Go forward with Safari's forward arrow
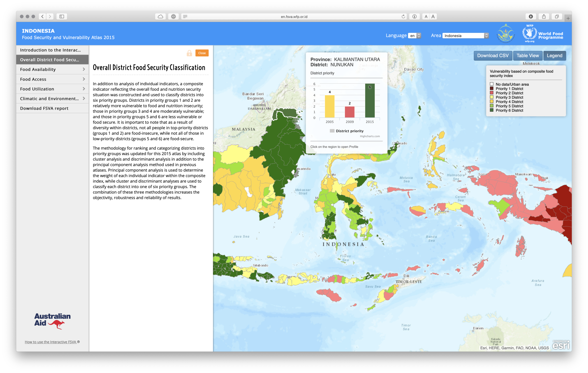Viewport: 588px width, 373px height. point(50,16)
